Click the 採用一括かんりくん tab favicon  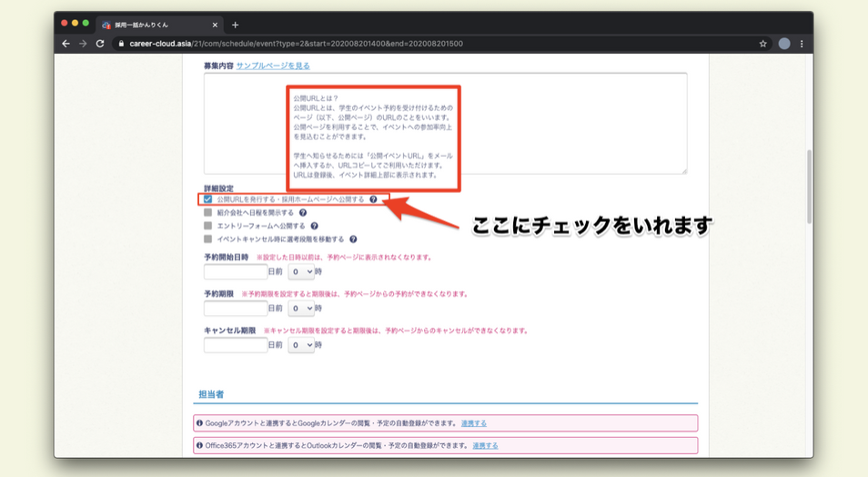(x=106, y=25)
